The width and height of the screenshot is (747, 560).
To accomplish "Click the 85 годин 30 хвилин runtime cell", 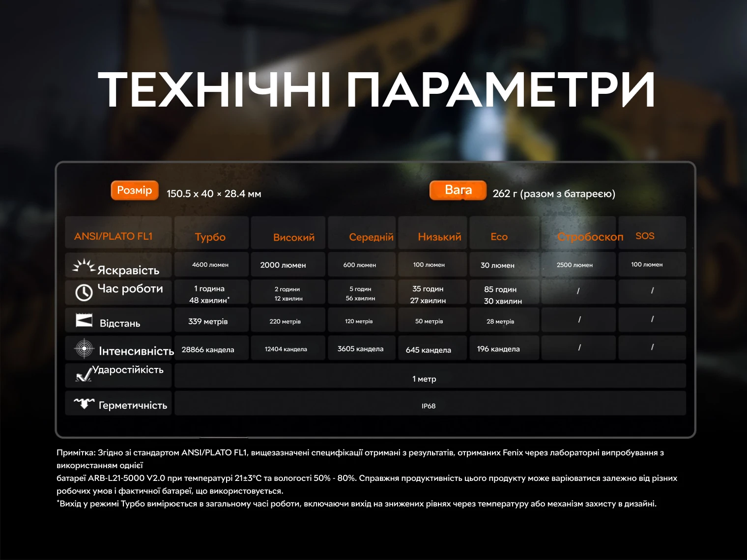I will point(504,292).
